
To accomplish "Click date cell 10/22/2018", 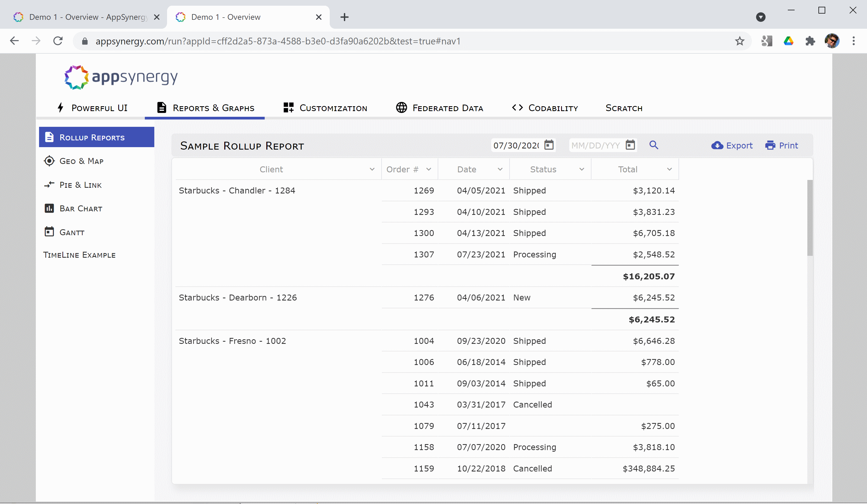I will (481, 468).
